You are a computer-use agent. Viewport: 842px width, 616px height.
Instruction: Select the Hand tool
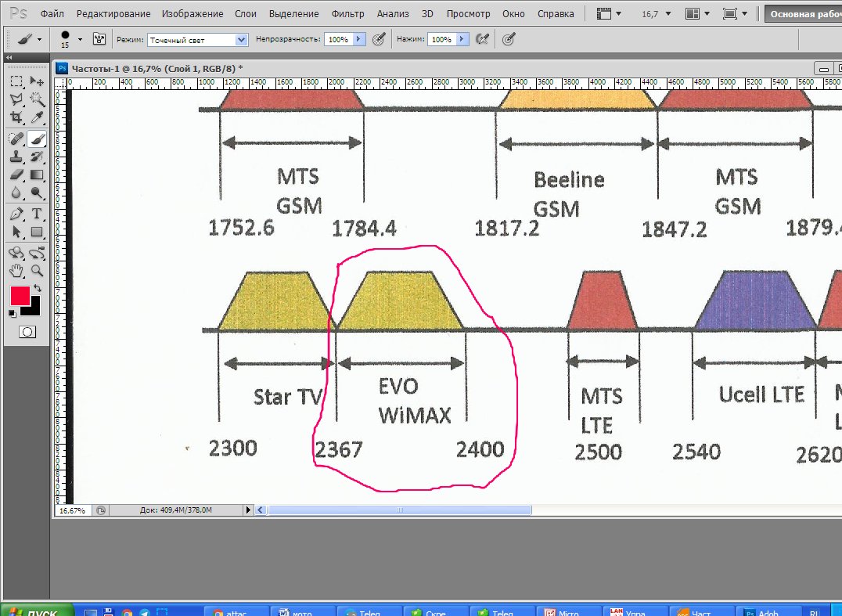point(16,271)
